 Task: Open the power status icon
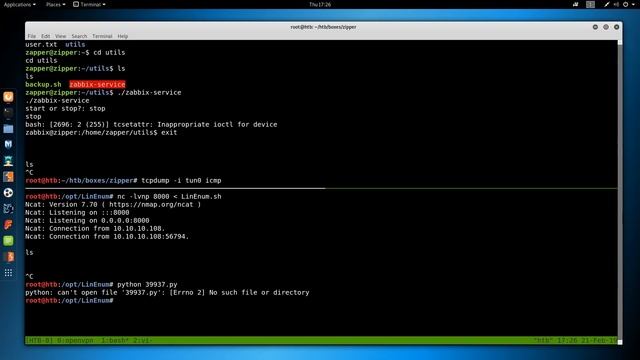pyautogui.click(x=625, y=4)
